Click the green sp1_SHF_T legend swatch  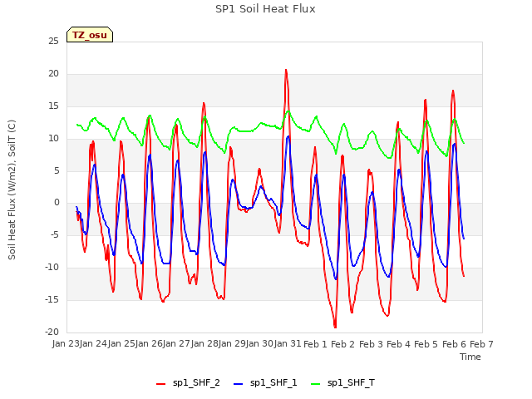tap(316, 384)
